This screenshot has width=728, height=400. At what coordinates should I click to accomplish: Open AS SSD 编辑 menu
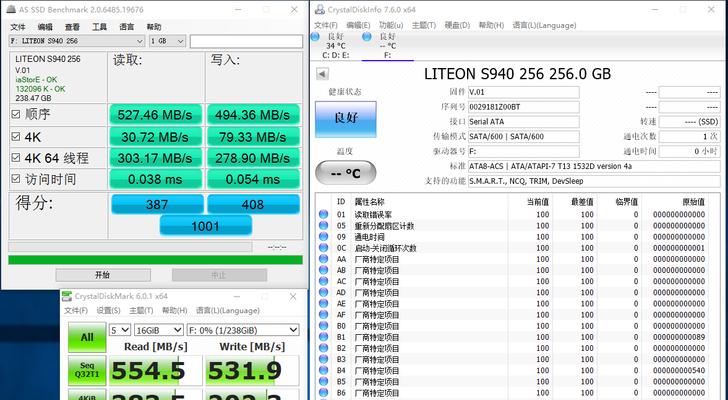click(x=45, y=27)
